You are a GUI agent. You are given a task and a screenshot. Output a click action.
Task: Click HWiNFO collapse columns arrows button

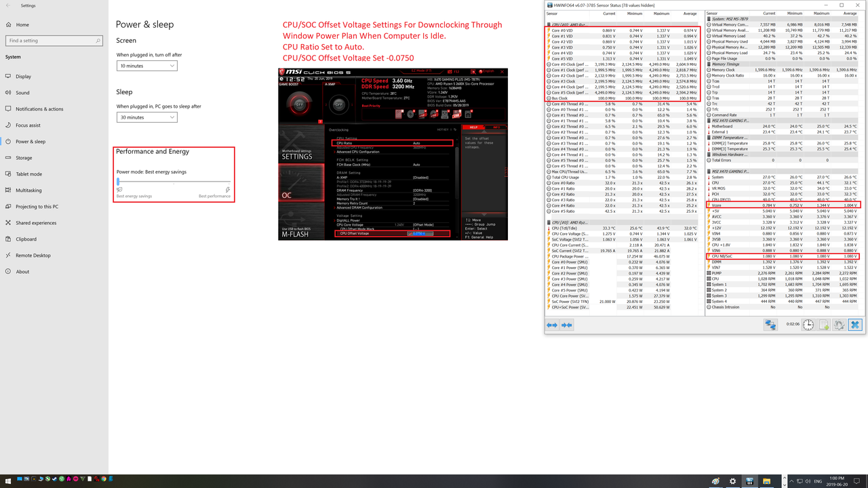(567, 325)
